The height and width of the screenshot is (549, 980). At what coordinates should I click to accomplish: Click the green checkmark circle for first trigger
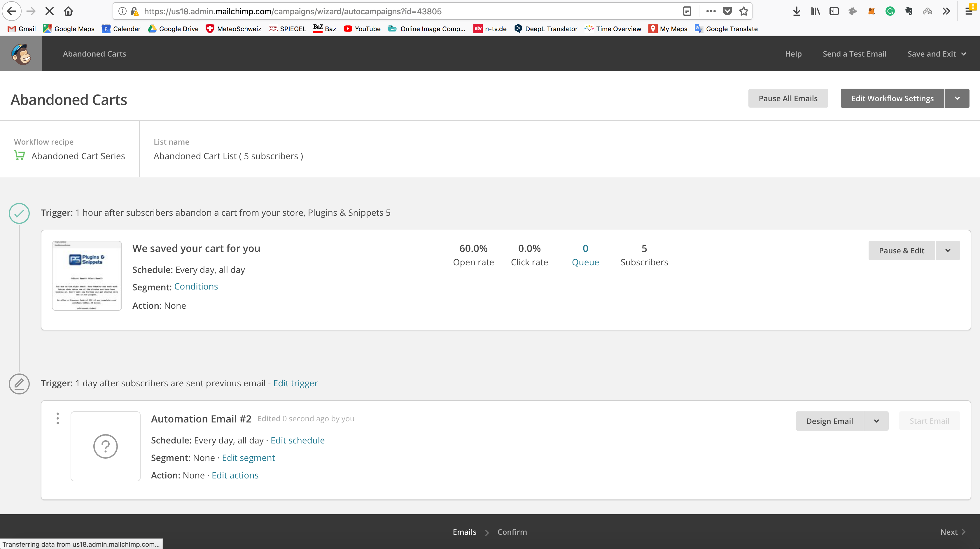point(19,213)
